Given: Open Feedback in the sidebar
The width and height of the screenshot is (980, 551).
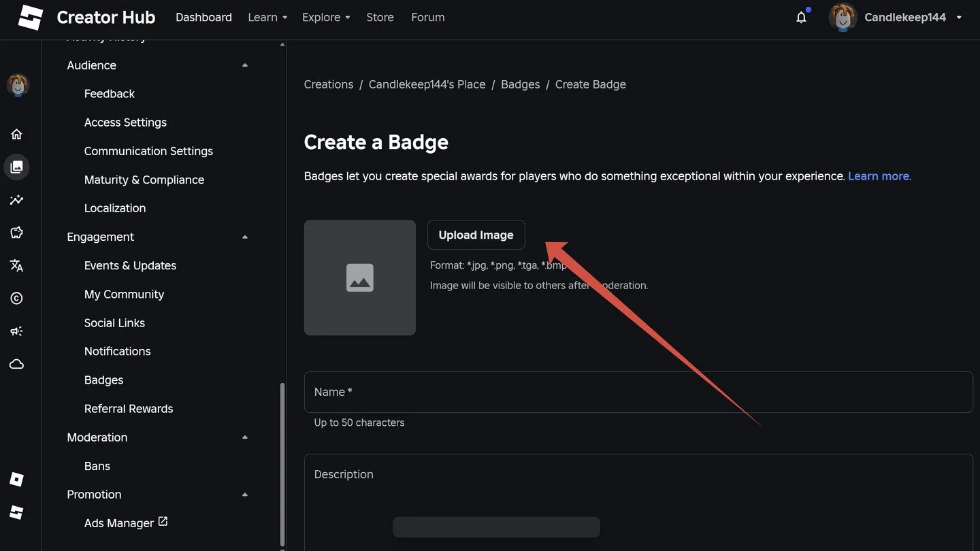Looking at the screenshot, I should pyautogui.click(x=110, y=94).
